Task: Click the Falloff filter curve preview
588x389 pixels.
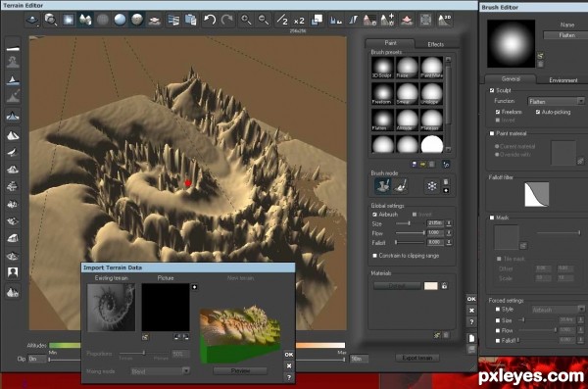Action: pos(537,194)
